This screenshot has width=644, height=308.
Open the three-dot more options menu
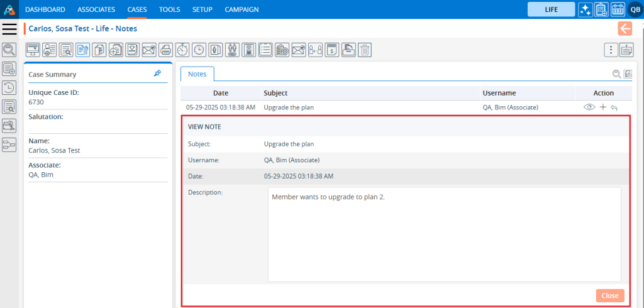[609, 50]
